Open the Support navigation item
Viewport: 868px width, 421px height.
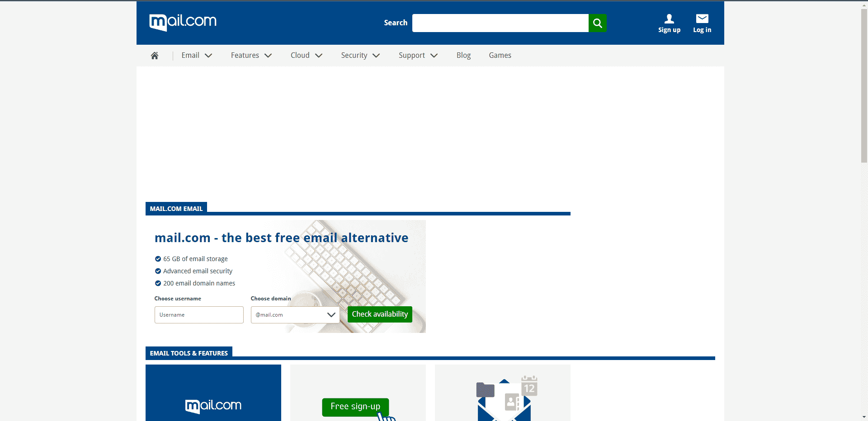[x=412, y=55]
